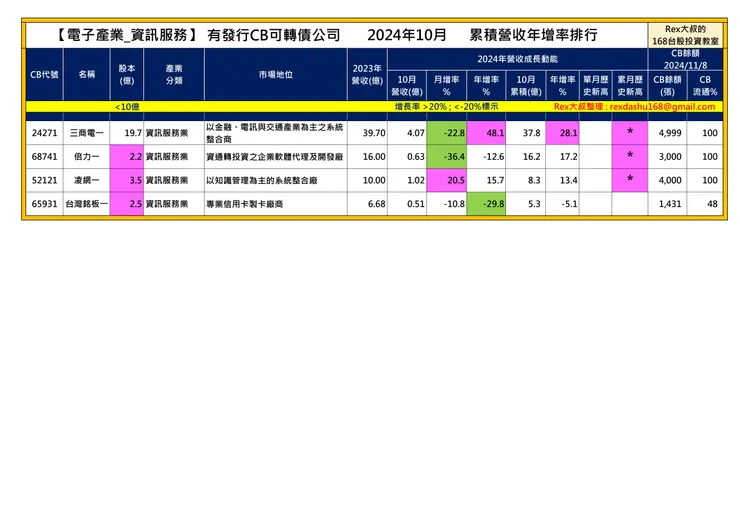Select 2023 revenue value 39.70

(x=374, y=133)
